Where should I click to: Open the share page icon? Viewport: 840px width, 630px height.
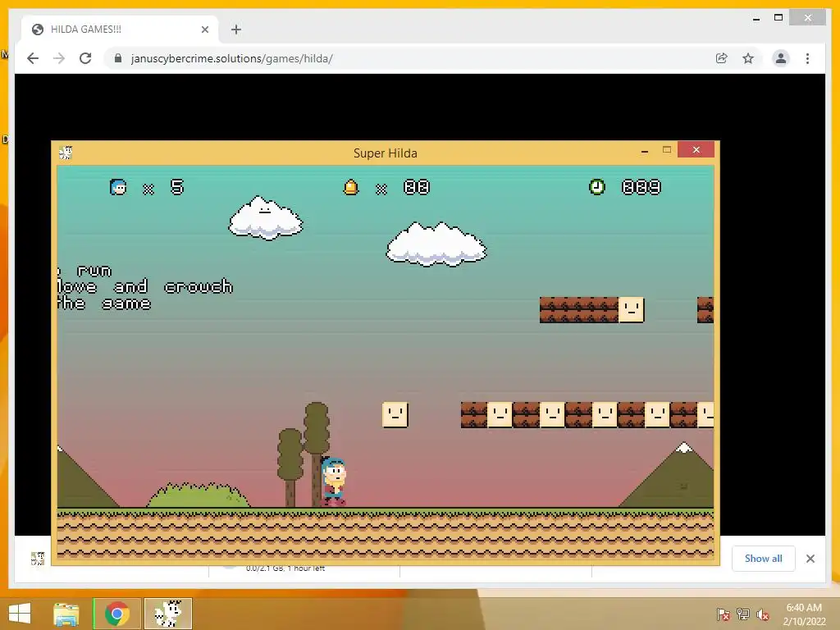[722, 58]
